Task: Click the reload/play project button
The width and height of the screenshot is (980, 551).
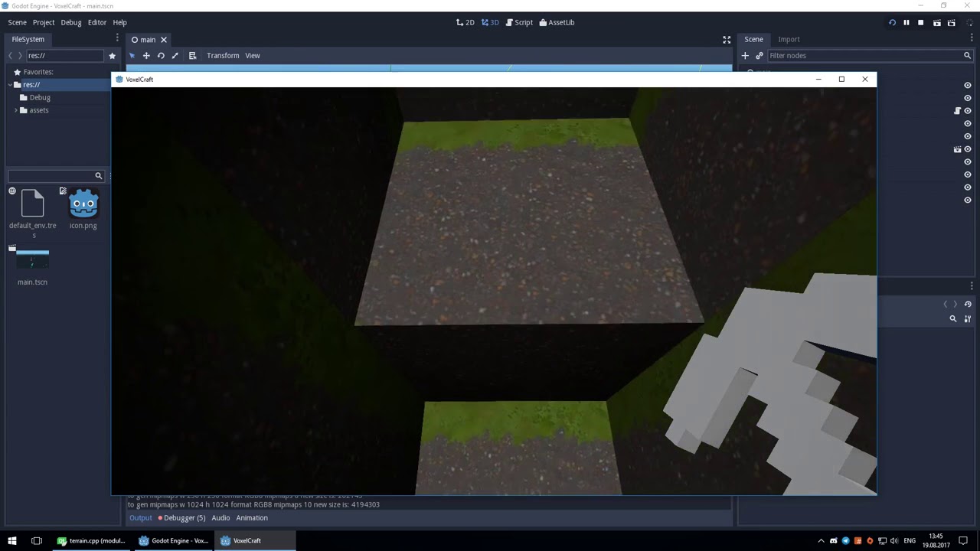Action: 892,22
